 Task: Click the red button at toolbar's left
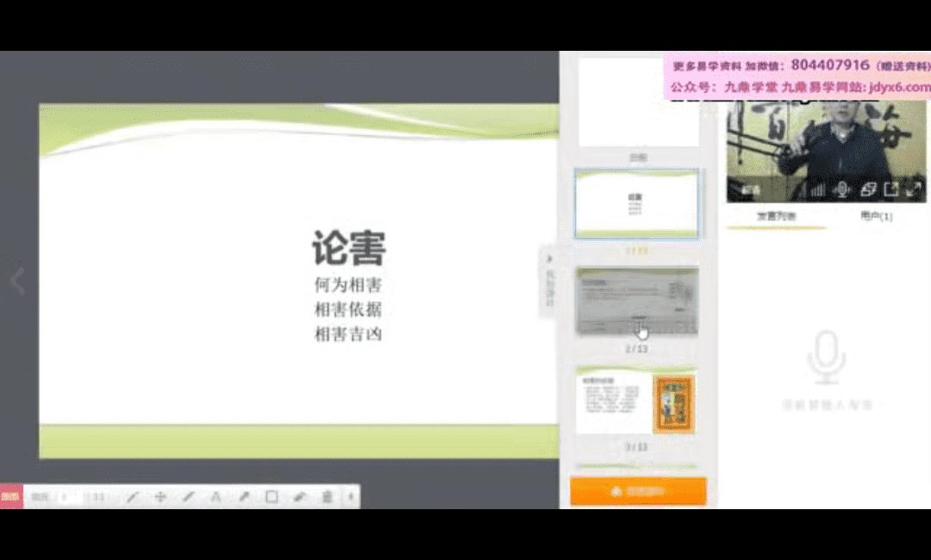tap(11, 496)
